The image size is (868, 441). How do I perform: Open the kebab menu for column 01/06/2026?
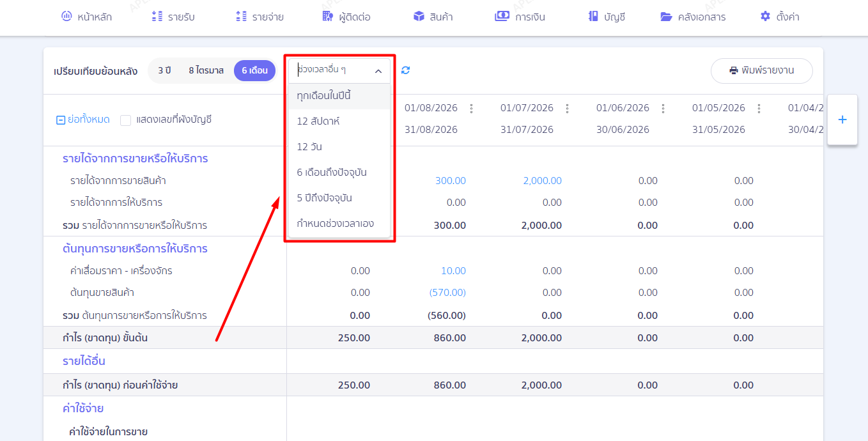click(x=663, y=108)
